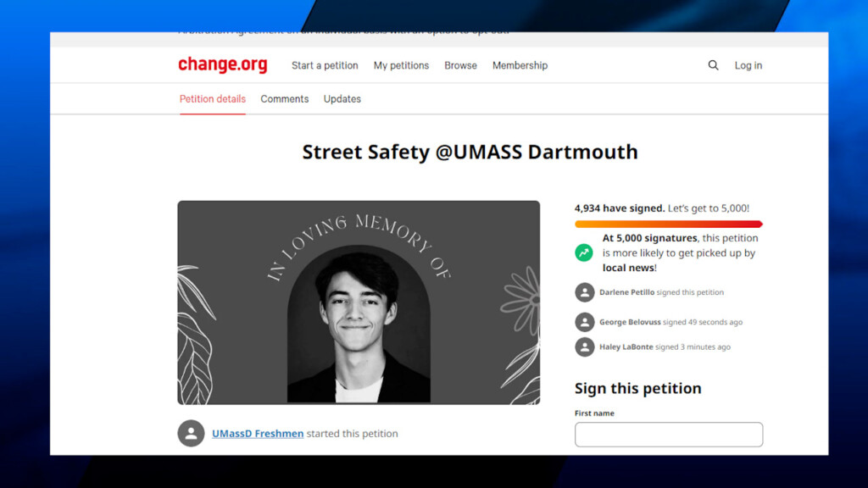Open My petitions in navigation
Screen dimensions: 868x488
(x=401, y=65)
